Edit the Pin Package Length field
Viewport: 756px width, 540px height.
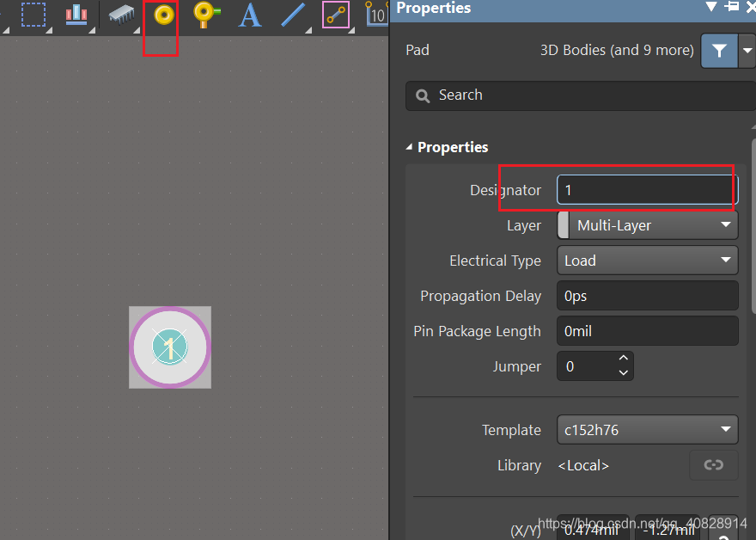pos(647,331)
